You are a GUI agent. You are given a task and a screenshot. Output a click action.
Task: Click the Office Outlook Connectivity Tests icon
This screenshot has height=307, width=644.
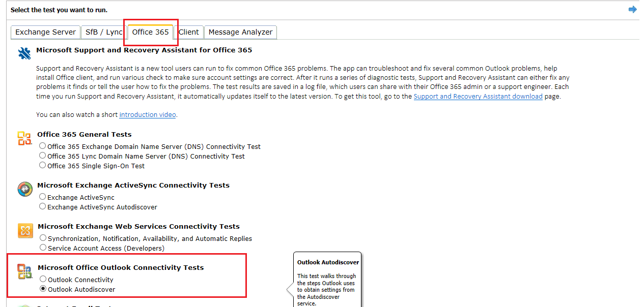click(24, 271)
